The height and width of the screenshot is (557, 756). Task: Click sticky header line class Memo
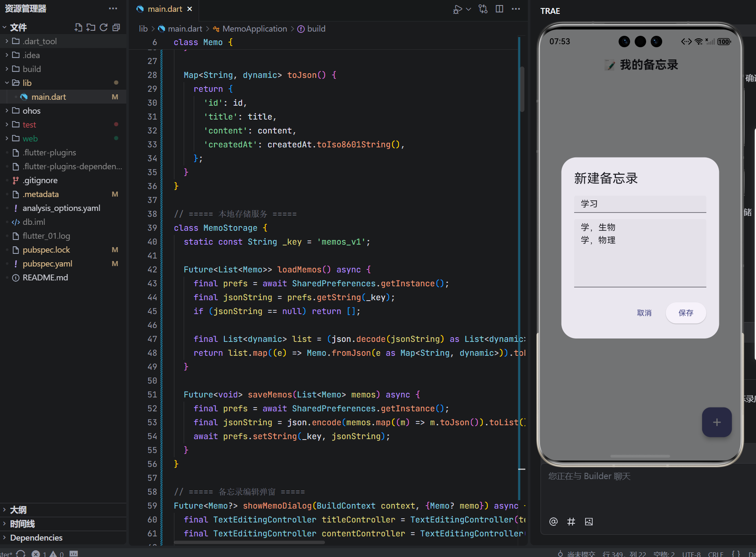click(x=324, y=42)
